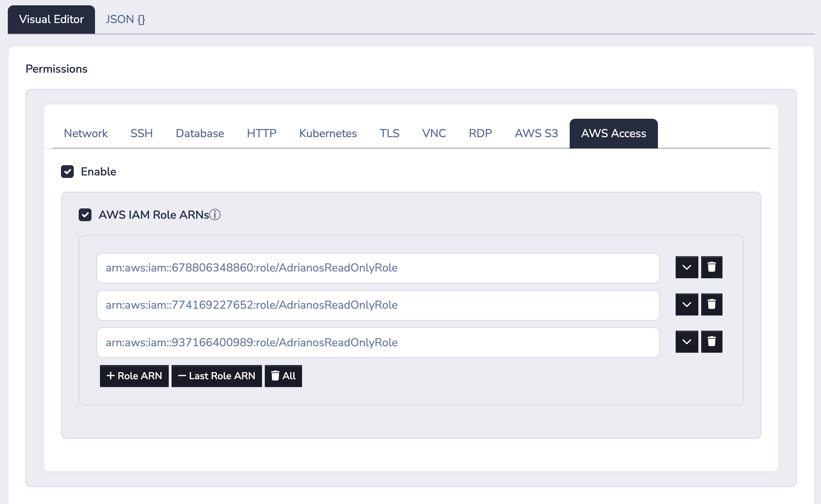Click the trash All button
Viewport: 821px width, 504px height.
pyautogui.click(x=283, y=376)
